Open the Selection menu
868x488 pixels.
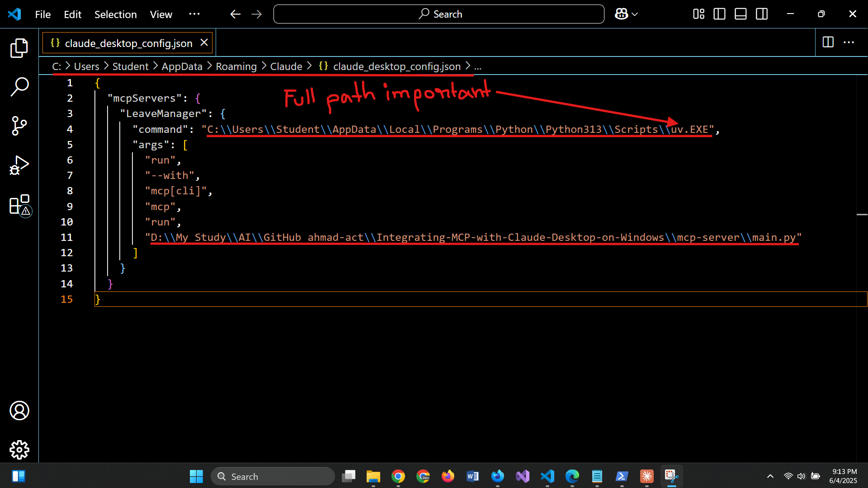[115, 14]
